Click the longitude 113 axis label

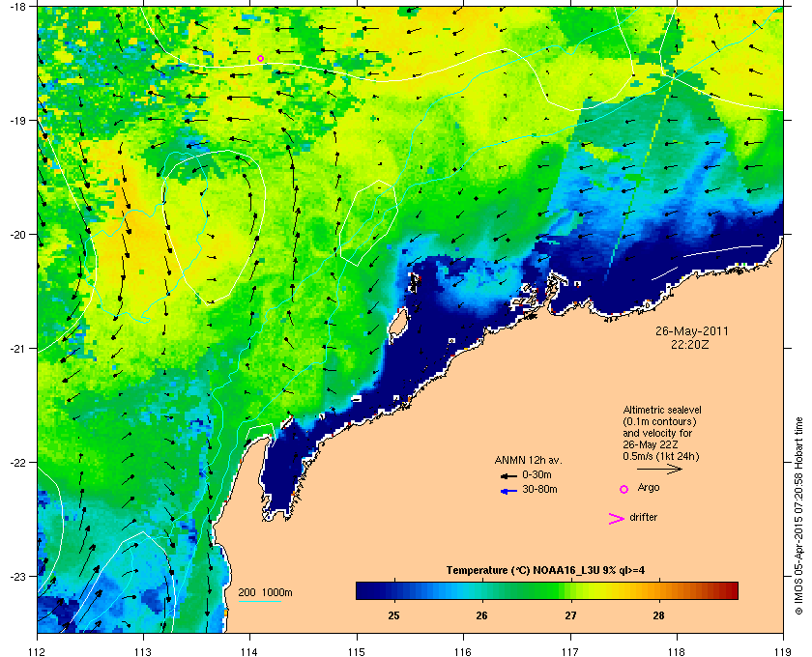coord(143,652)
